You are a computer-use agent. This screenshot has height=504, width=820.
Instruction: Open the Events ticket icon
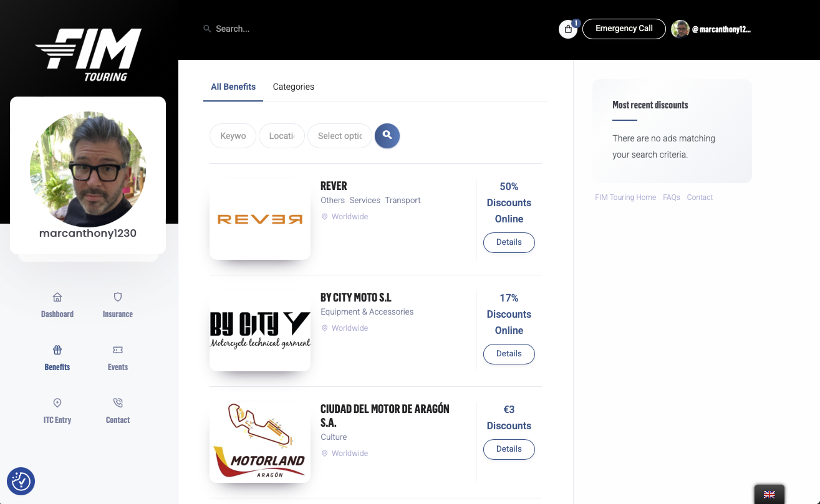pos(118,350)
